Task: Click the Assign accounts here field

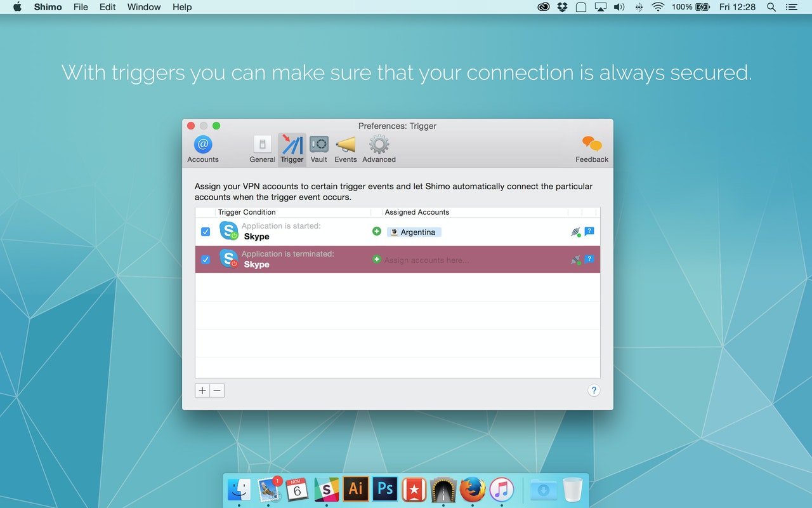Action: pos(426,260)
